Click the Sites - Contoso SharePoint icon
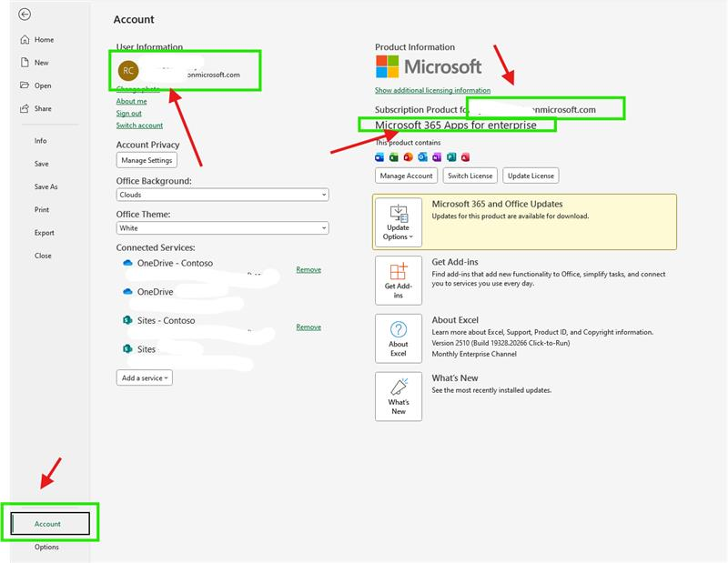This screenshot has height=563, width=728. tap(127, 320)
